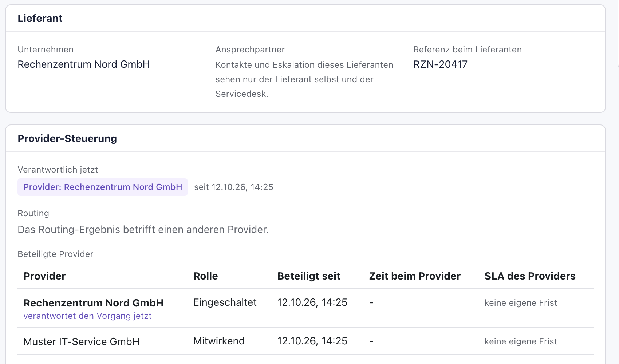Click the bold Rechenzentrum Nord GmbH table cell
The height and width of the screenshot is (364, 619).
[94, 303]
